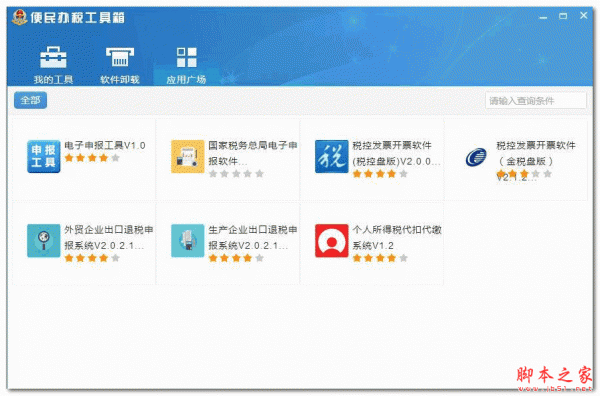The width and height of the screenshot is (600, 396).
Task: Click gray star rating under 国家税务总局电子申报软件
Action: click(236, 174)
